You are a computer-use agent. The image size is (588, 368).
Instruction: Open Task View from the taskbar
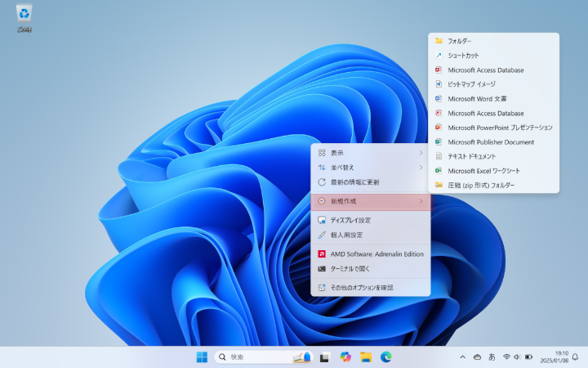point(325,357)
